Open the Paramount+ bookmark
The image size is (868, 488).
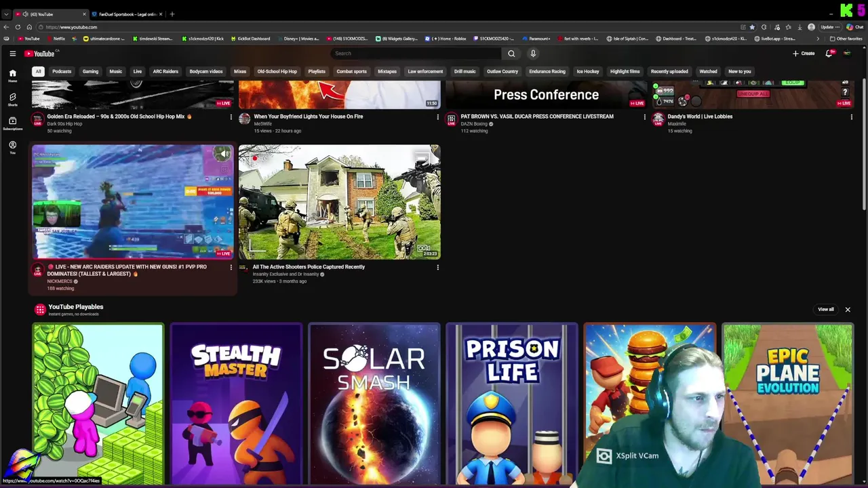coord(536,39)
